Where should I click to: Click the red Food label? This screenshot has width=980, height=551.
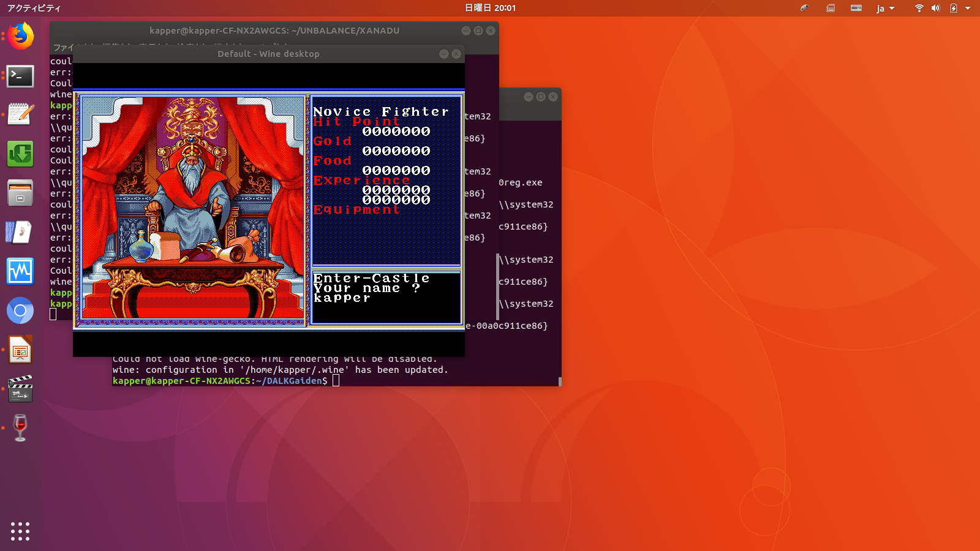pyautogui.click(x=333, y=160)
